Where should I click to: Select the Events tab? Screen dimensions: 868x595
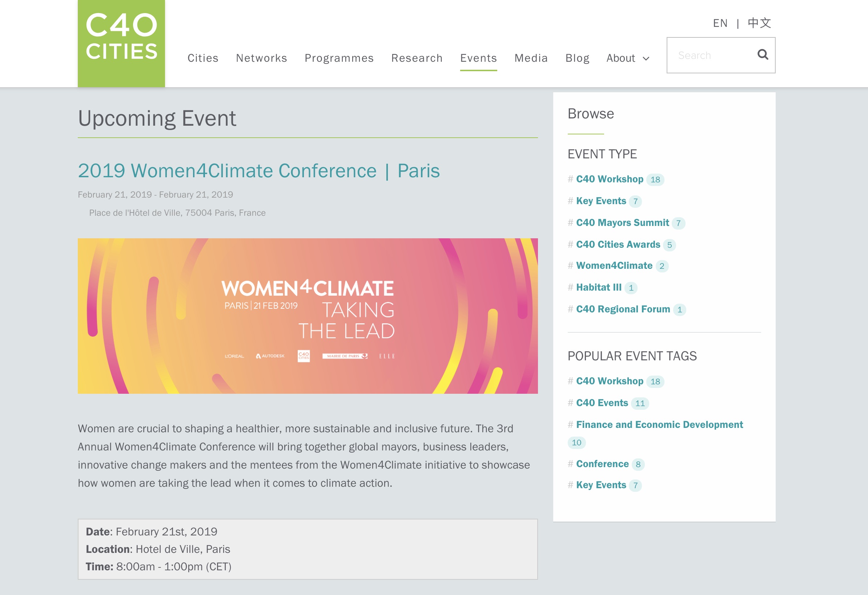coord(478,58)
